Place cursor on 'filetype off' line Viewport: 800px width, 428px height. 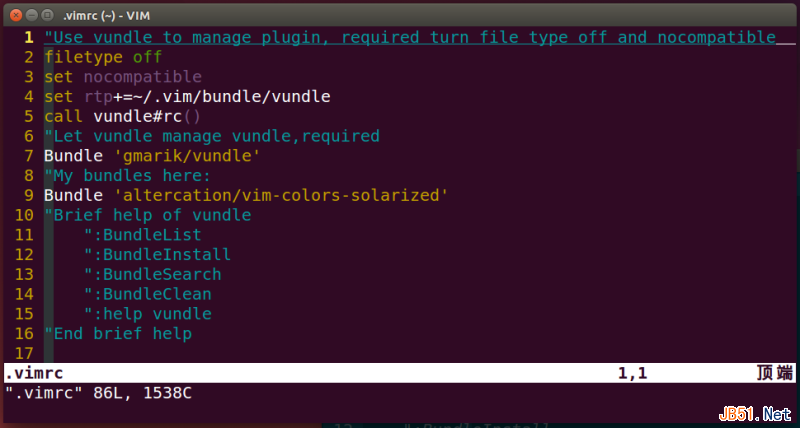pos(103,57)
